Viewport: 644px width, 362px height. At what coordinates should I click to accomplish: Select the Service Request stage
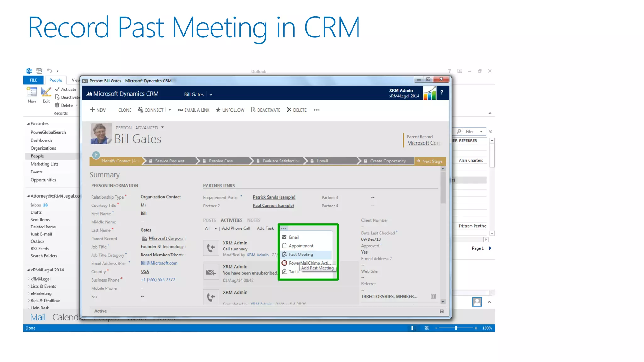tap(169, 161)
